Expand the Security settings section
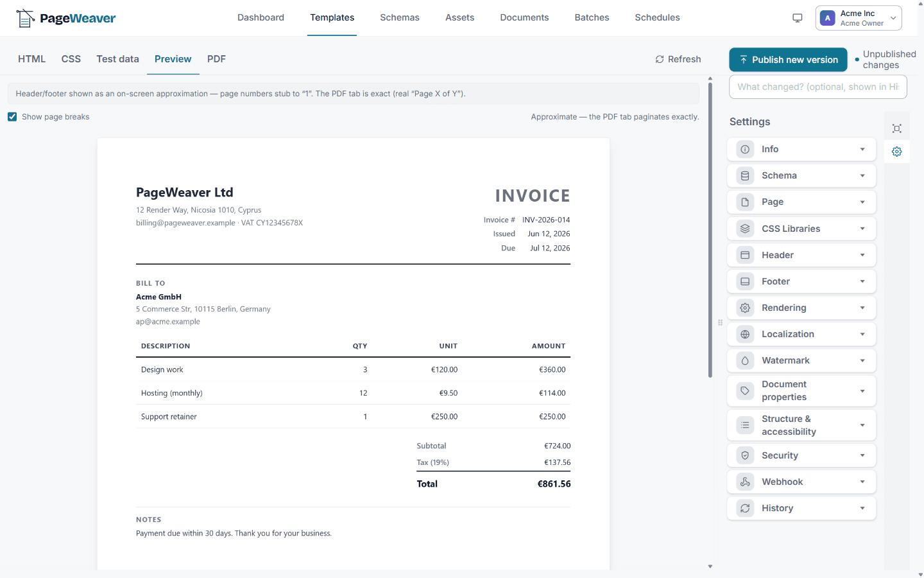The image size is (924, 578). pyautogui.click(x=801, y=455)
